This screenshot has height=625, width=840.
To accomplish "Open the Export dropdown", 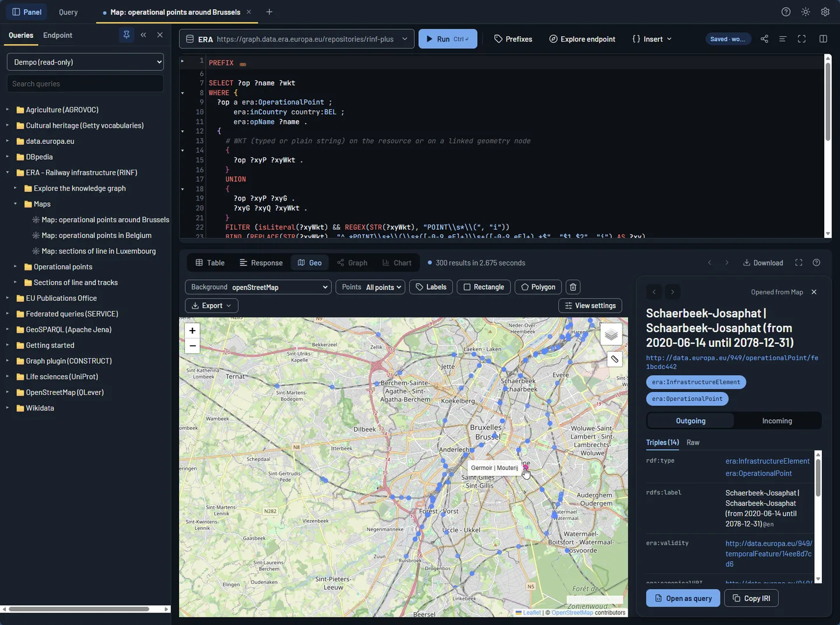I will pyautogui.click(x=212, y=306).
